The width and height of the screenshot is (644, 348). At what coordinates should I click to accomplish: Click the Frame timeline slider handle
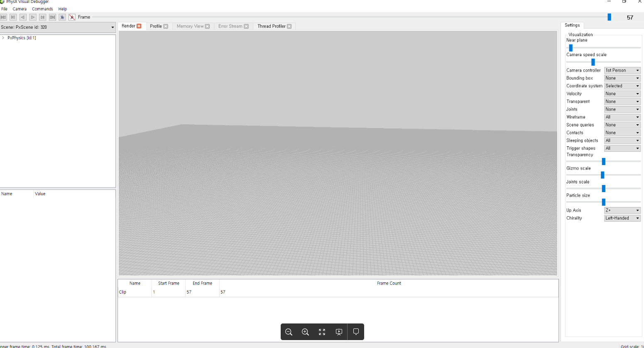click(x=609, y=17)
